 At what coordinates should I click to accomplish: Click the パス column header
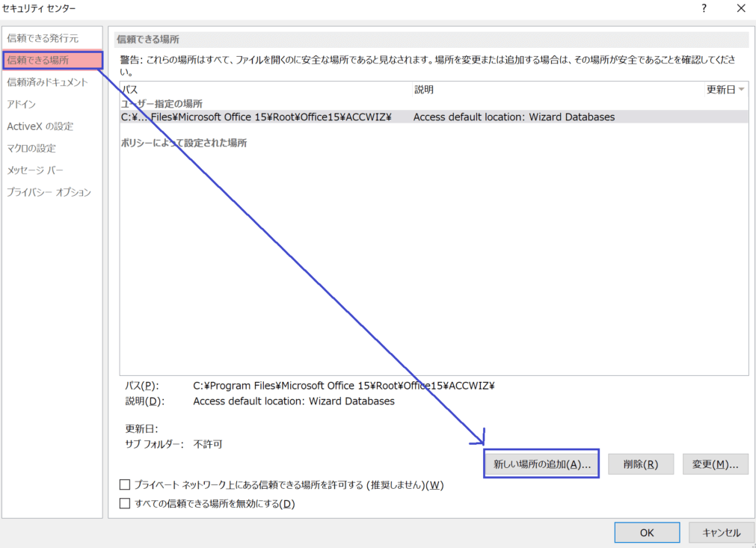[x=130, y=90]
